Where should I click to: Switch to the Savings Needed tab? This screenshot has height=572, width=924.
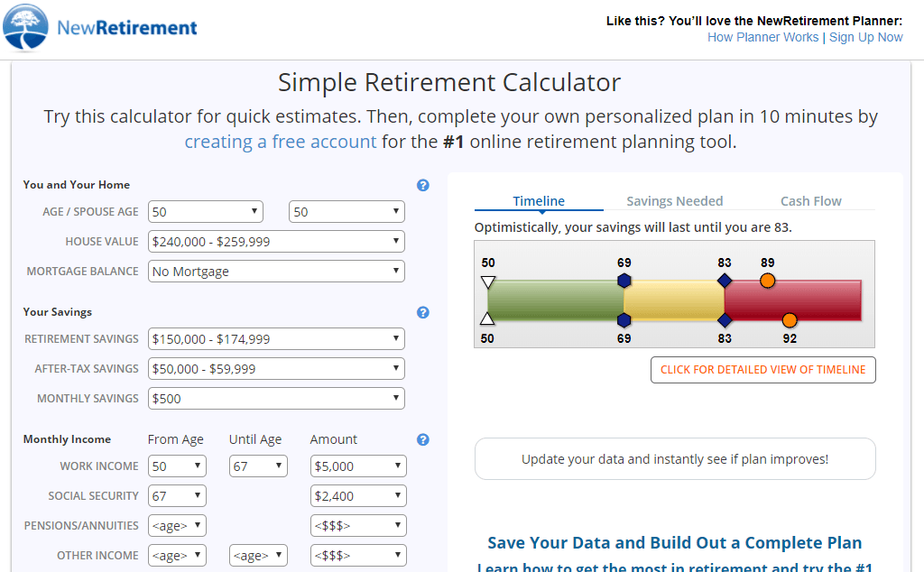pyautogui.click(x=674, y=201)
